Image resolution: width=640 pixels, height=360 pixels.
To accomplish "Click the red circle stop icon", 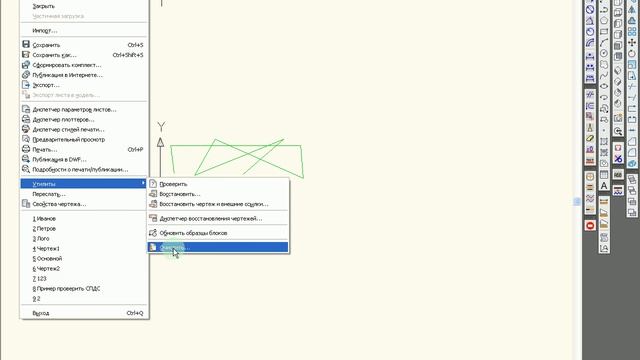I will pos(591,226).
